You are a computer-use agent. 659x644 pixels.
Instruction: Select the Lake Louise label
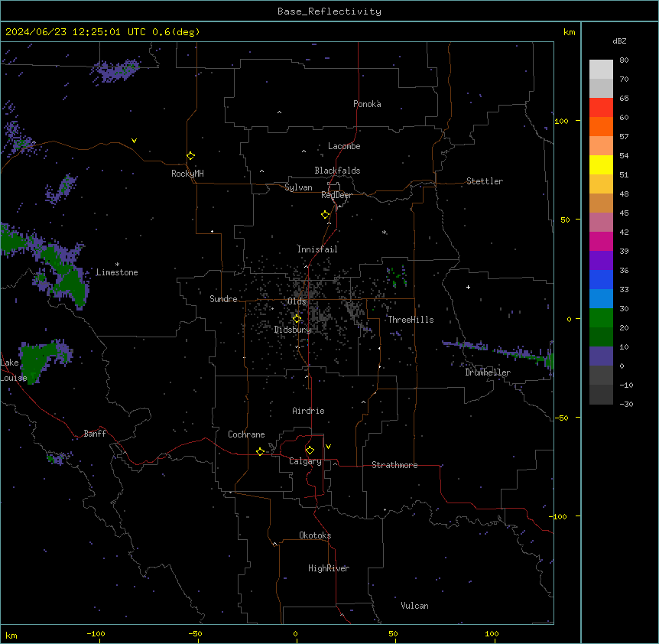click(x=14, y=370)
